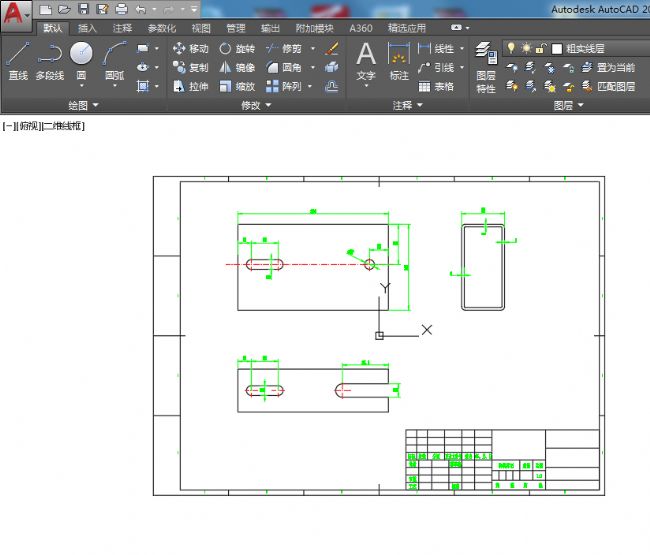The height and width of the screenshot is (555, 650).
Task: Switch to the 输出 ribbon tab
Action: click(270, 28)
